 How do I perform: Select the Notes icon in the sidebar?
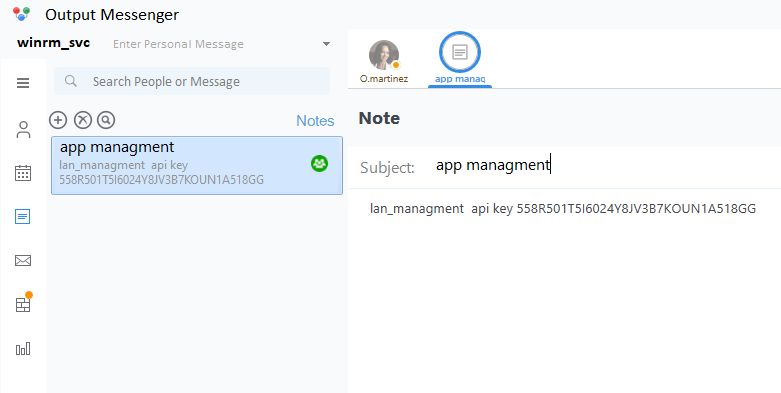click(23, 217)
